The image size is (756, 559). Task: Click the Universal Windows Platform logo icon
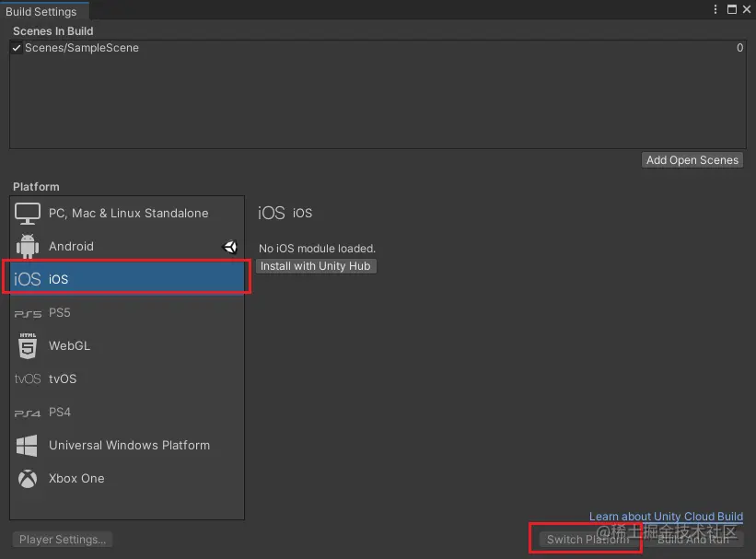pyautogui.click(x=27, y=445)
